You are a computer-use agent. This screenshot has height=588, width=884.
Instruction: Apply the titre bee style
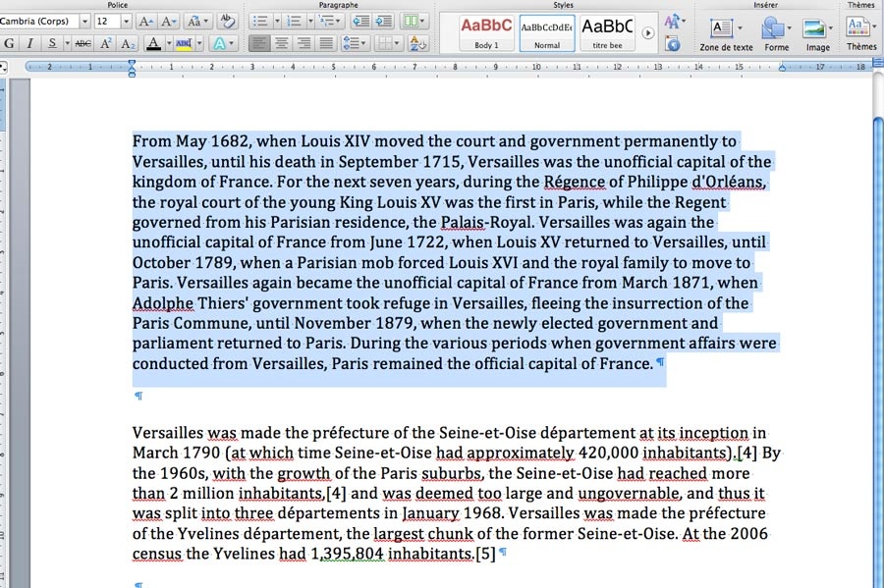[607, 29]
